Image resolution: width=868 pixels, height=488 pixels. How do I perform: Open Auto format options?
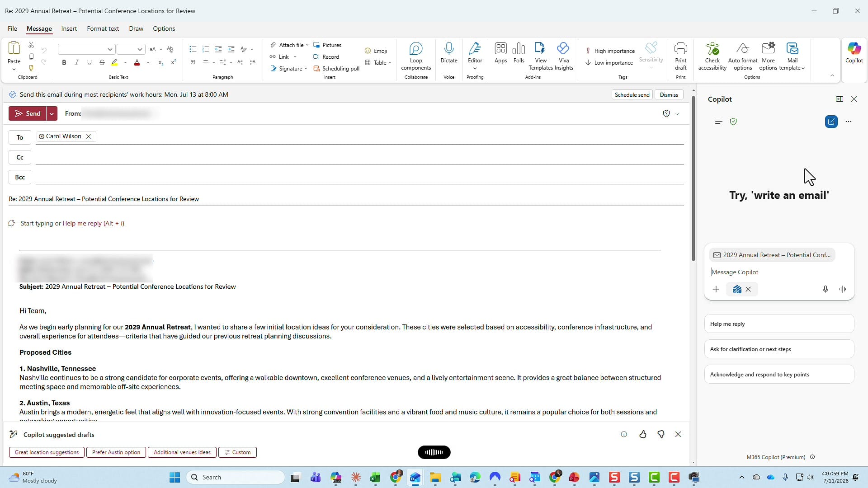(x=743, y=56)
